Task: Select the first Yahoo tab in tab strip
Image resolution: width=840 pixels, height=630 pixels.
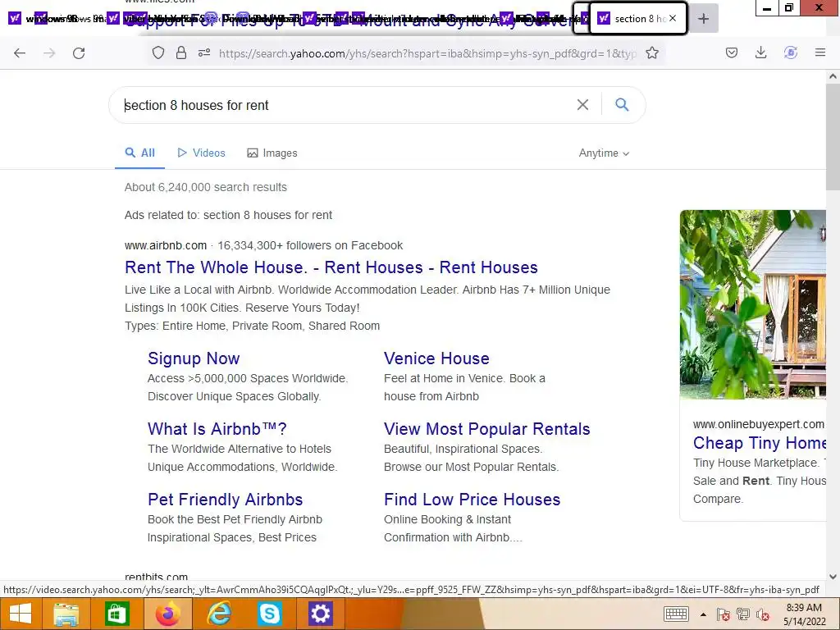Action: coord(15,19)
